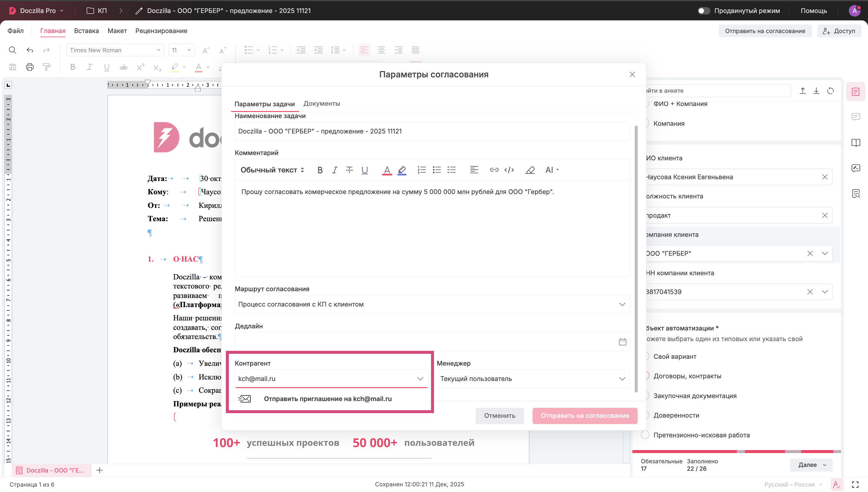Open the Times New Roman font dropdown
Viewport: 868px width, 492px height.
click(x=115, y=50)
